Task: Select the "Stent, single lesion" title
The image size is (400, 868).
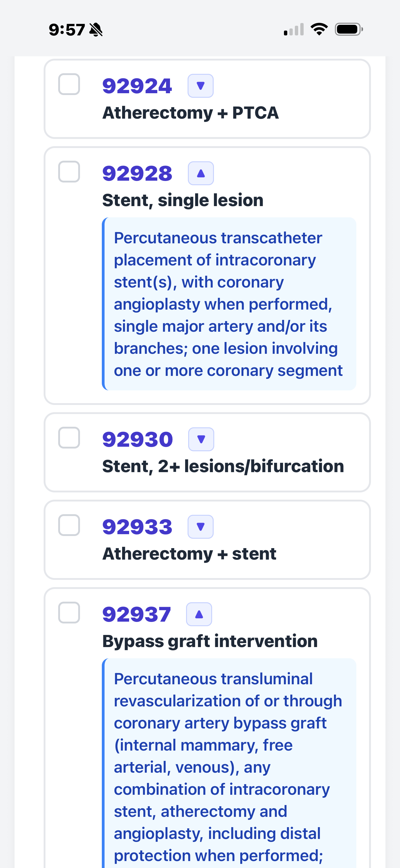Action: click(x=183, y=200)
